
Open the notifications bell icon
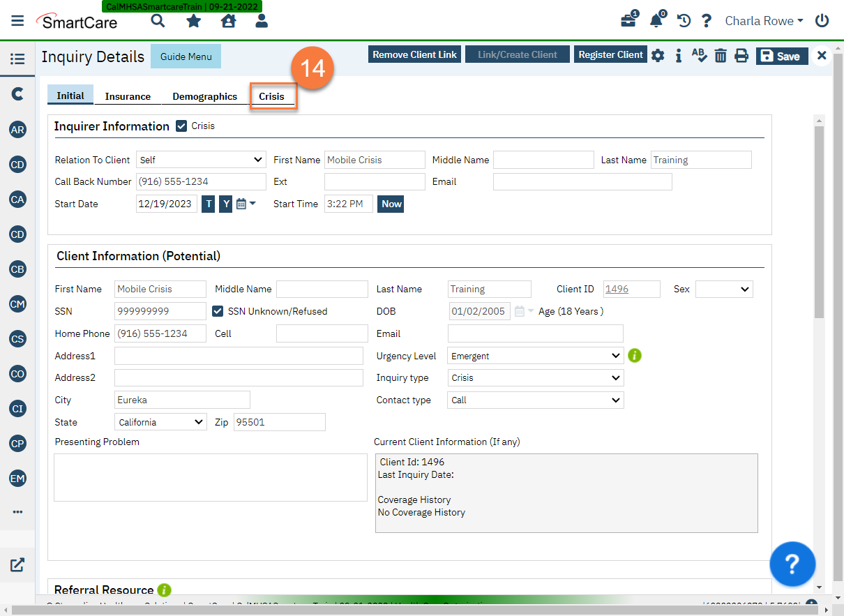click(656, 21)
